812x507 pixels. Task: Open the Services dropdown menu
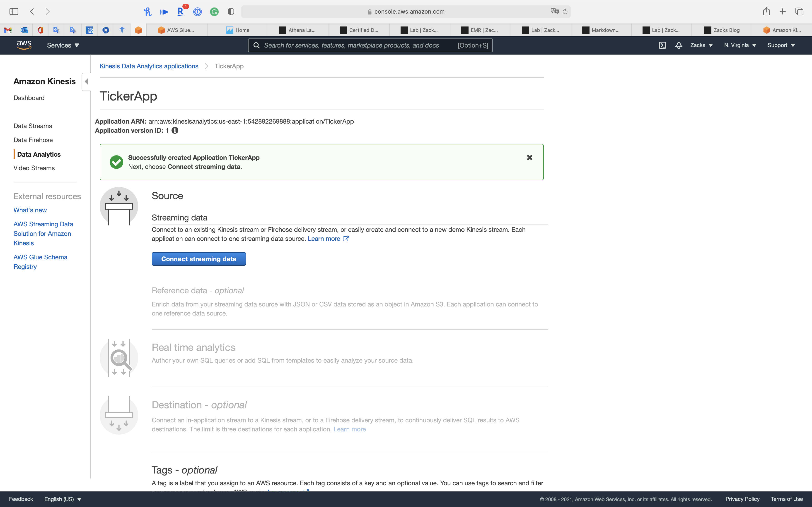point(63,45)
